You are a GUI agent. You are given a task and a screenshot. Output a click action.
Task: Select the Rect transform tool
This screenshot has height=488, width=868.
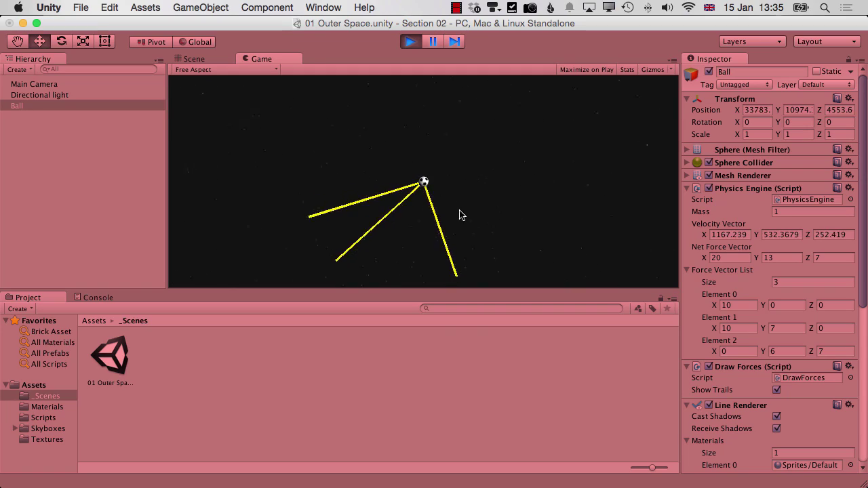(104, 41)
